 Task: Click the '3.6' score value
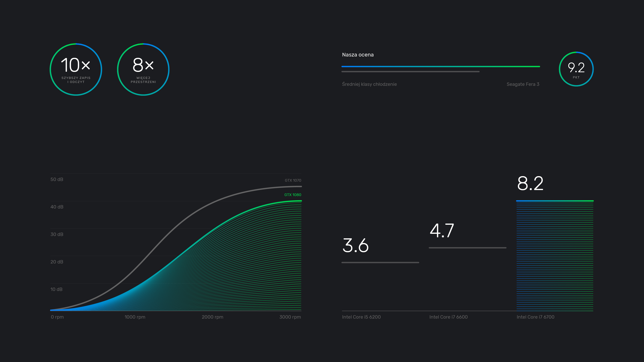coord(356,245)
